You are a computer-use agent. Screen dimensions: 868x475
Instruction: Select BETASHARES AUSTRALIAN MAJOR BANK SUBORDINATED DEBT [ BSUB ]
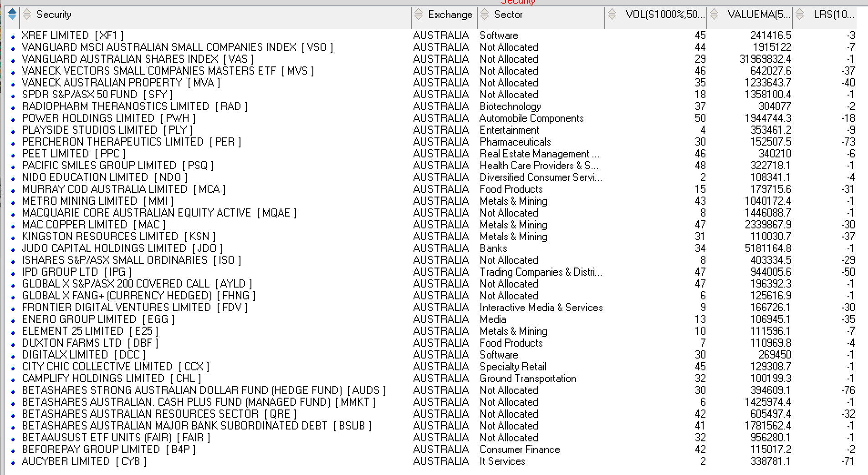pos(196,426)
